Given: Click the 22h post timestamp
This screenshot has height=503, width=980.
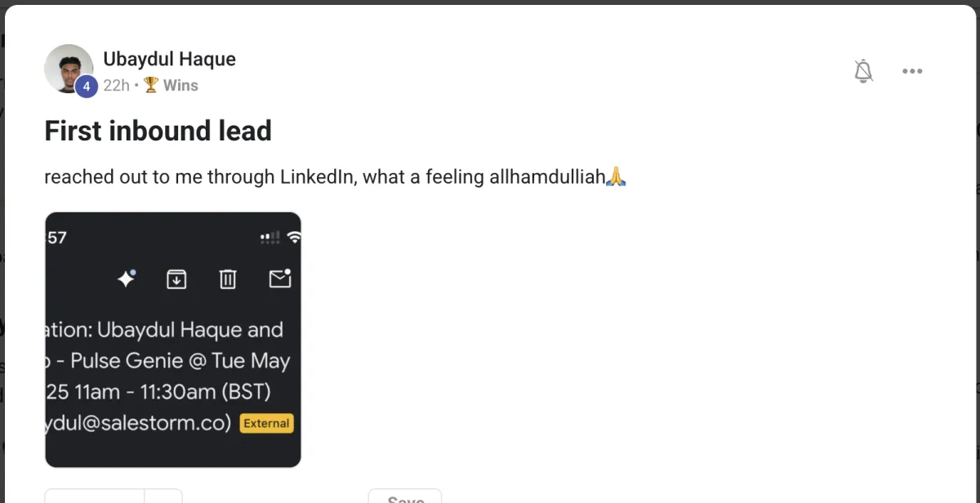Looking at the screenshot, I should [x=116, y=85].
